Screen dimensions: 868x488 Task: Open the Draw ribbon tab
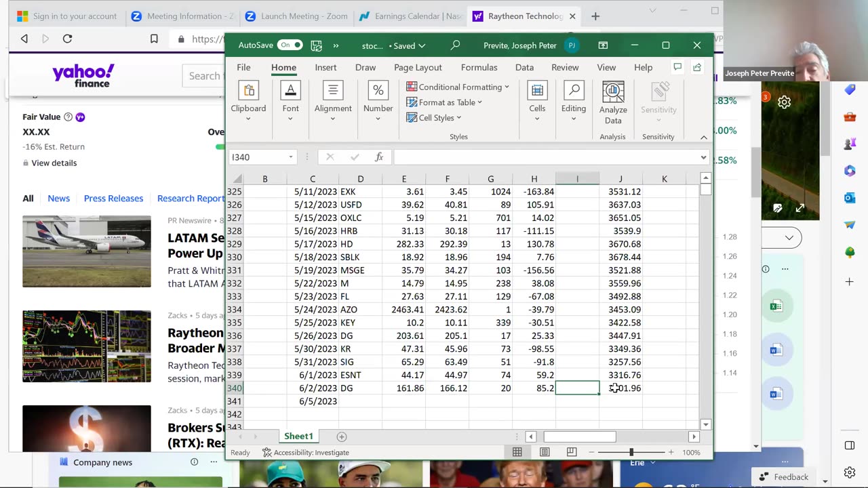(x=366, y=67)
